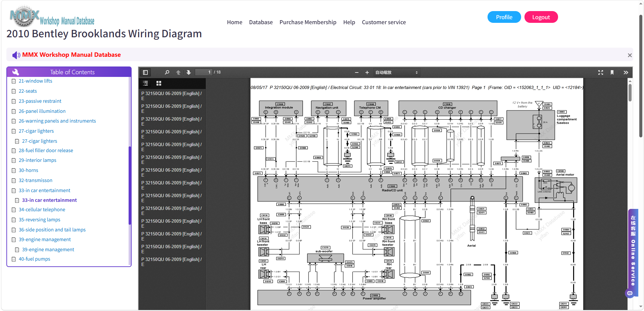Open Customer service page
The width and height of the screenshot is (644, 311).
click(384, 22)
